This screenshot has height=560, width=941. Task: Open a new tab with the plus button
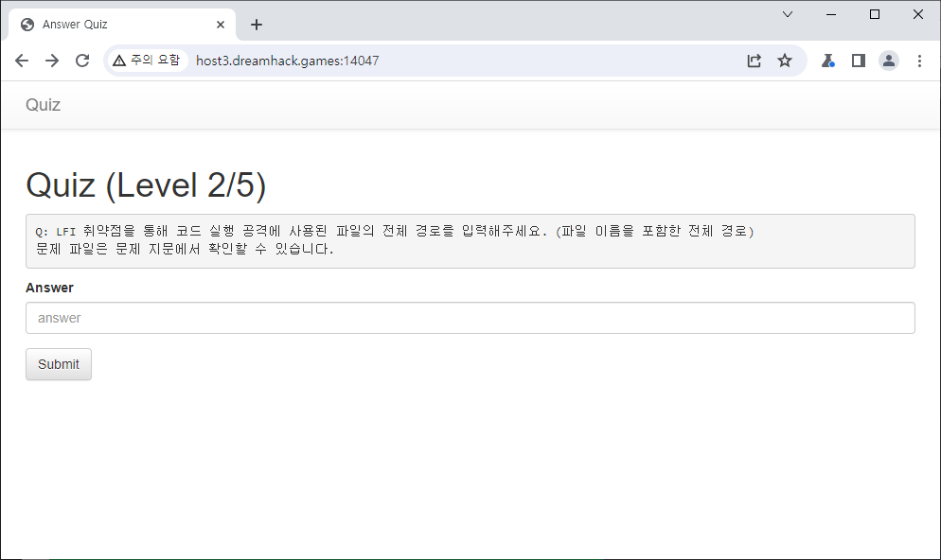tap(257, 25)
